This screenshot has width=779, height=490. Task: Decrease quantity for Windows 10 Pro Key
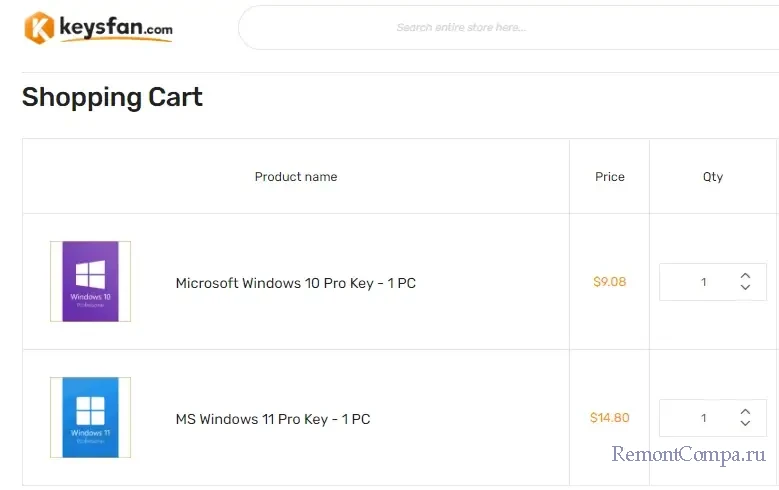click(745, 288)
